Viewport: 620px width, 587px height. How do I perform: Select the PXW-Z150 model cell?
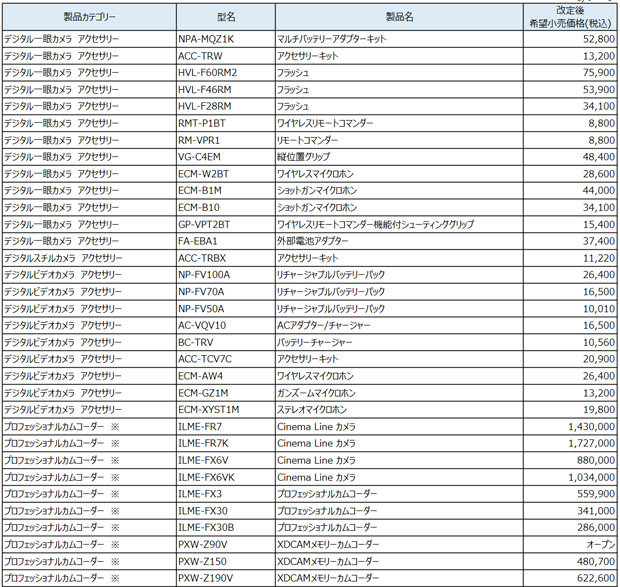click(x=226, y=561)
